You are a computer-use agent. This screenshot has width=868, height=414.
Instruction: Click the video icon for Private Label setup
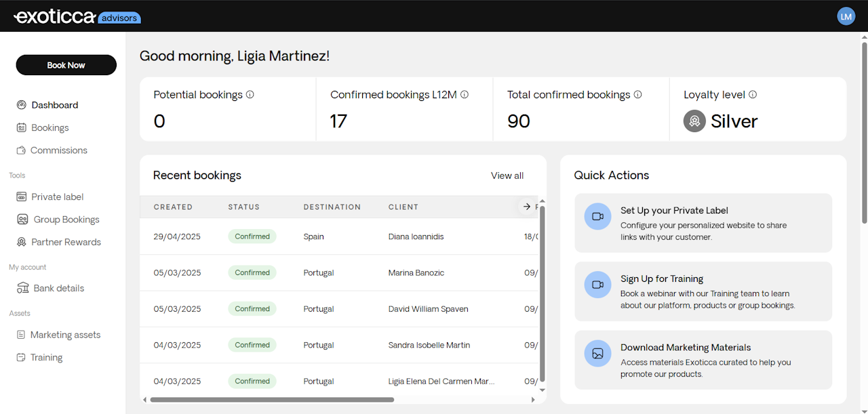(x=597, y=217)
